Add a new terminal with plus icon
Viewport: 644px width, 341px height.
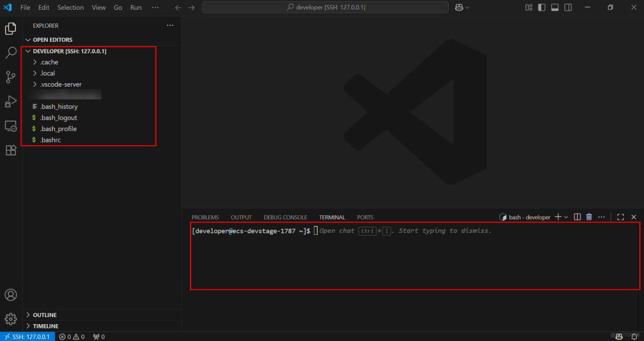(x=558, y=217)
